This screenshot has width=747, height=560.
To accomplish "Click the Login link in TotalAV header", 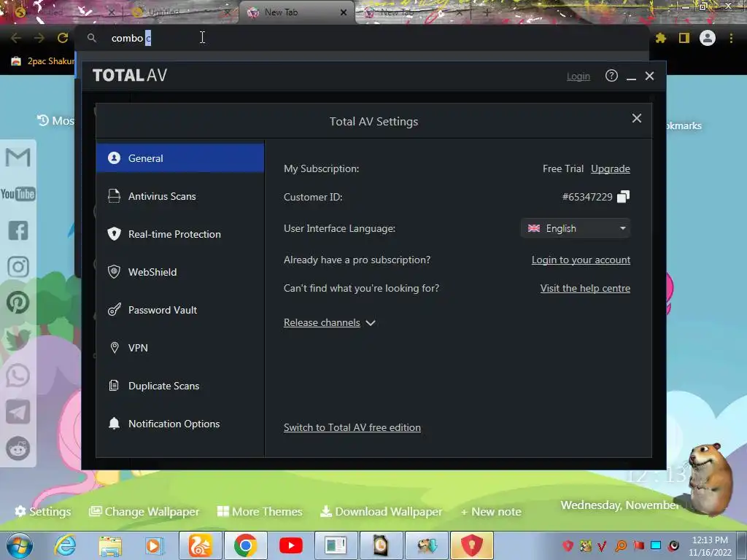I will (x=578, y=76).
